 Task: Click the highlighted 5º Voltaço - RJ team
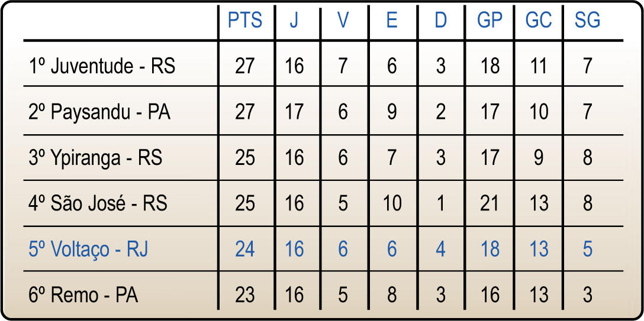point(88,249)
